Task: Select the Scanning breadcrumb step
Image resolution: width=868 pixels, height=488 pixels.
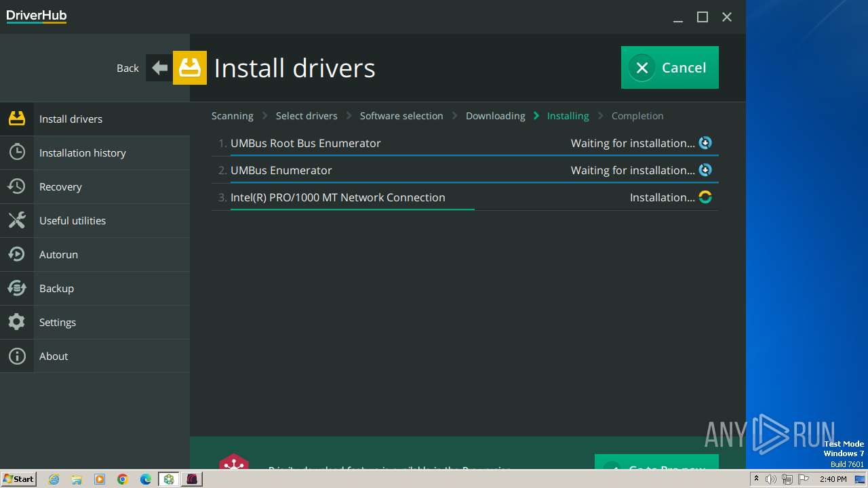Action: point(233,116)
